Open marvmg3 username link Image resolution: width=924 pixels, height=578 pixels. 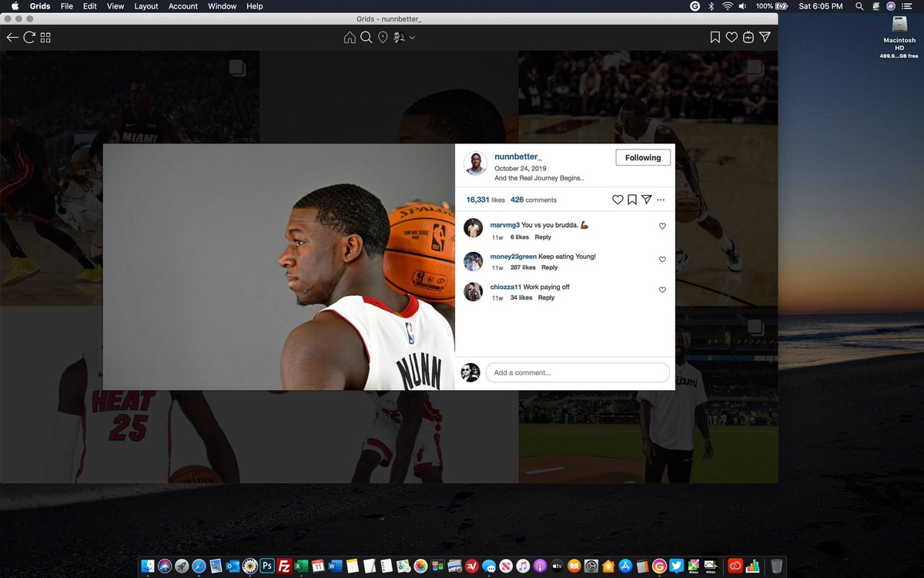505,225
